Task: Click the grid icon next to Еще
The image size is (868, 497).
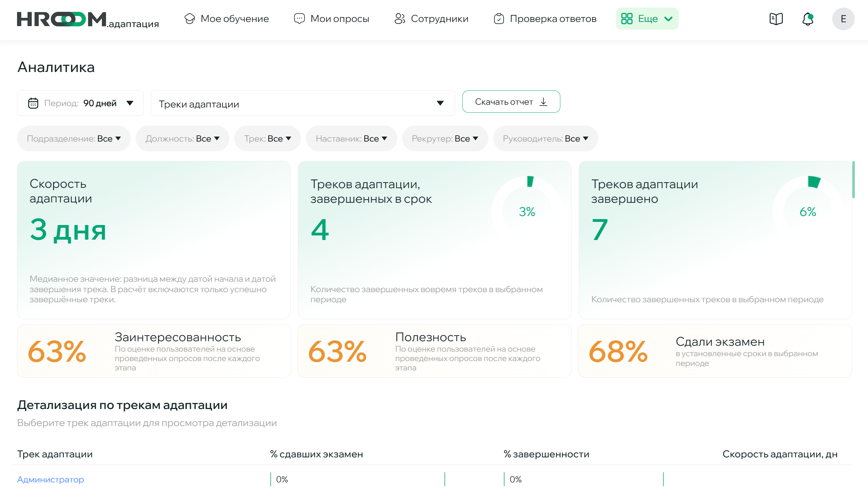Action: (x=626, y=19)
